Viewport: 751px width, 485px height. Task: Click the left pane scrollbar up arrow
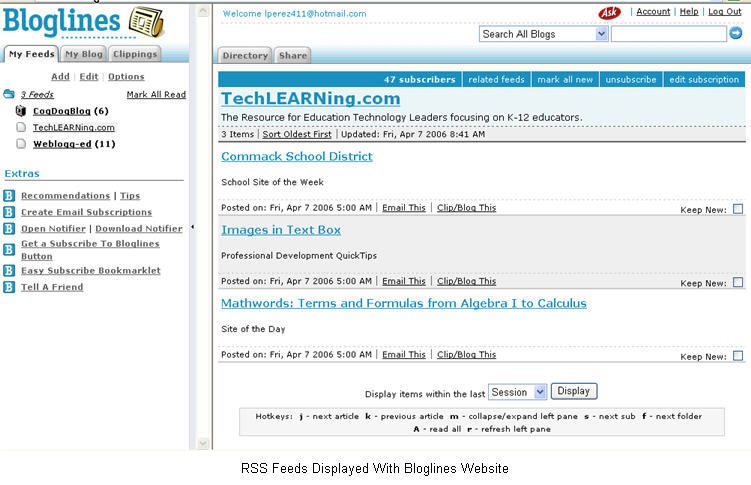click(x=203, y=11)
